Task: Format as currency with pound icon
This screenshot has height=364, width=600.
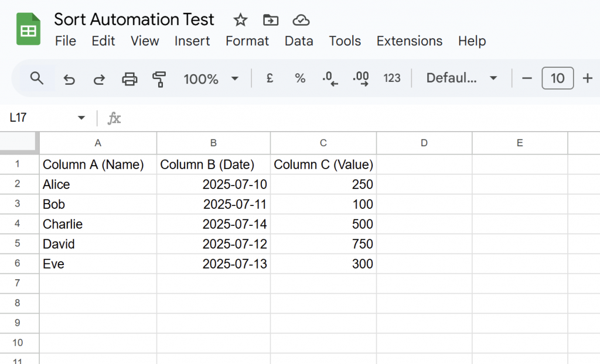Action: (x=270, y=78)
